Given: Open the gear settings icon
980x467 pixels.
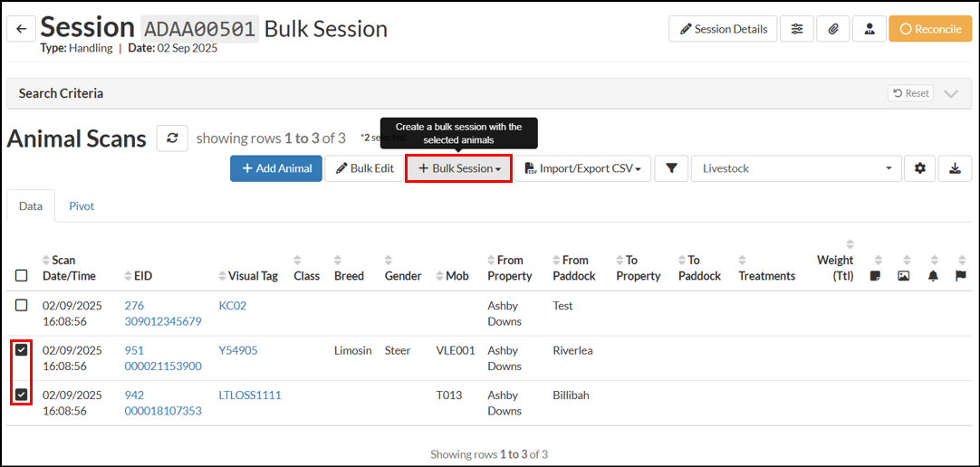Looking at the screenshot, I should 920,168.
